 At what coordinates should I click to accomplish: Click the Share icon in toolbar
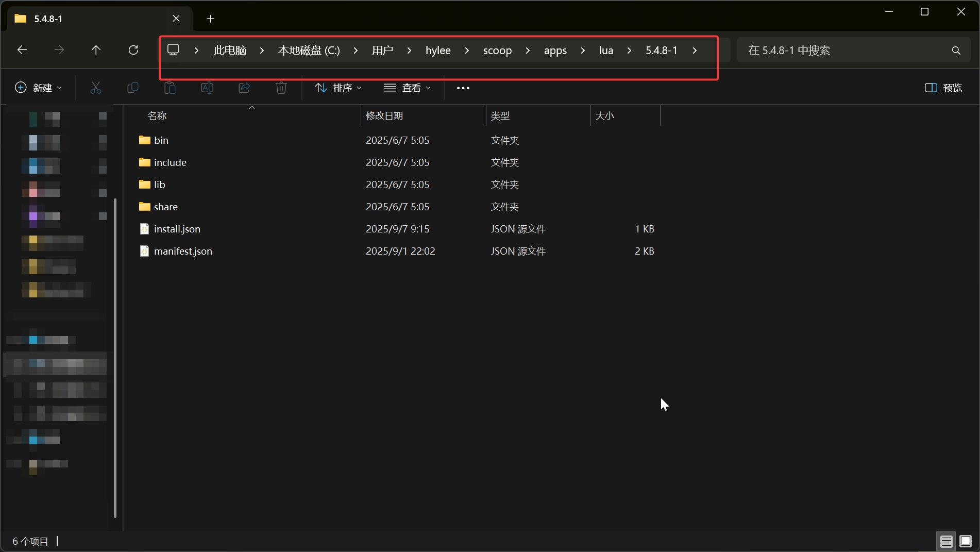pyautogui.click(x=244, y=88)
